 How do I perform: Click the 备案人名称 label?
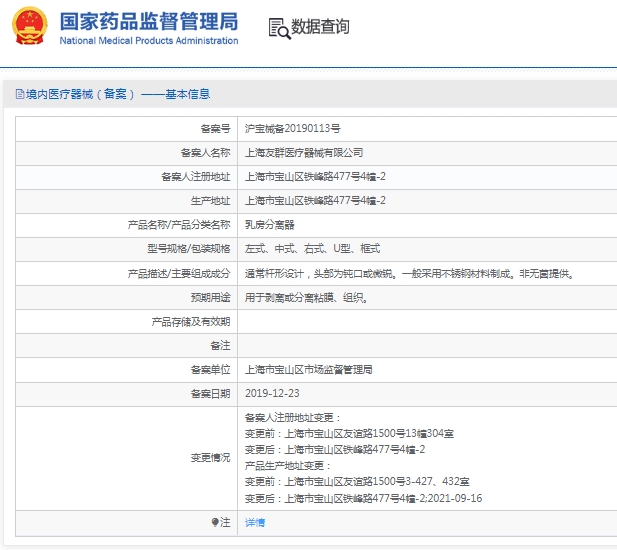pos(205,153)
